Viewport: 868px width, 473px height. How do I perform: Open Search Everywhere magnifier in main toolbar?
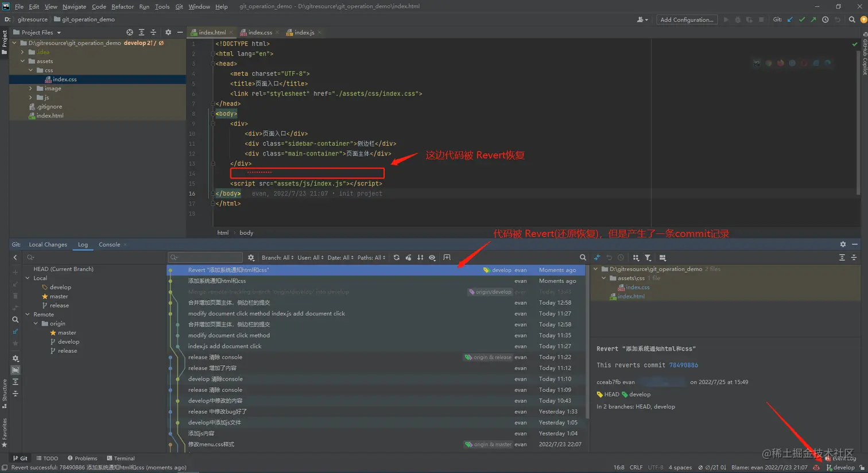click(852, 20)
